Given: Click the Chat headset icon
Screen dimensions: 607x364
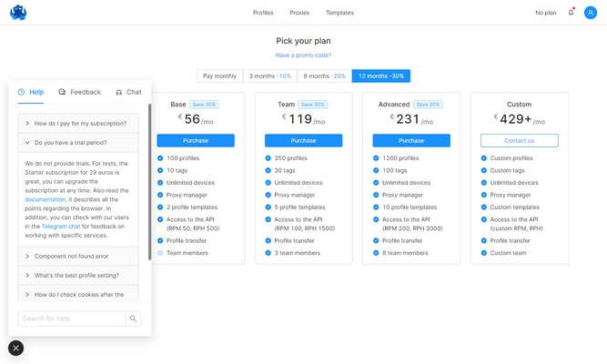Looking at the screenshot, I should [119, 92].
